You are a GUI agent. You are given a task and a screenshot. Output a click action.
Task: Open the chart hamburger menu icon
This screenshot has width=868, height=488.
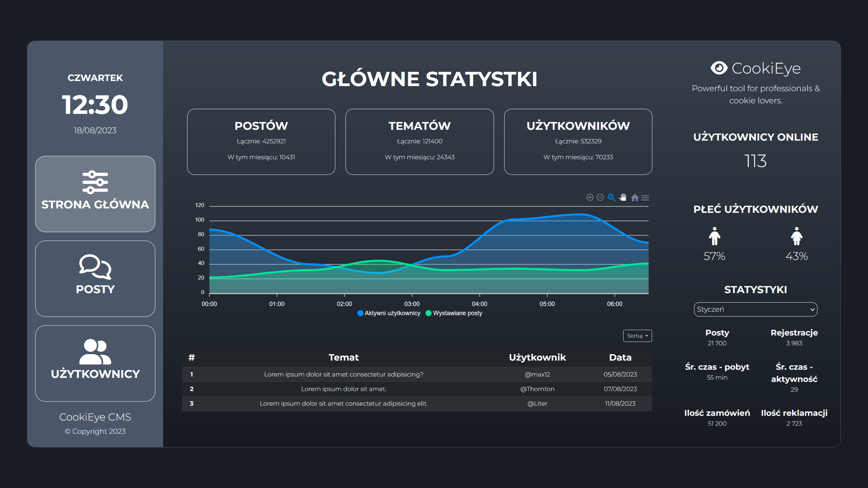[645, 198]
